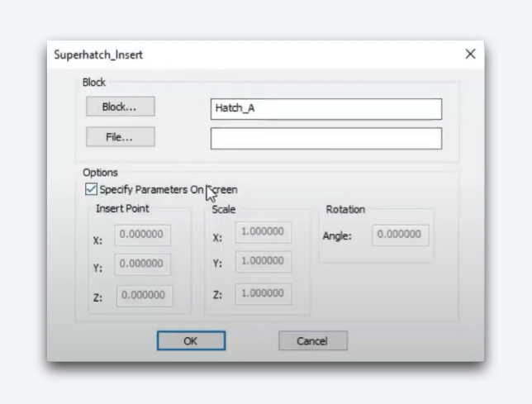Click the Options section label
The image size is (532, 404).
(x=100, y=173)
